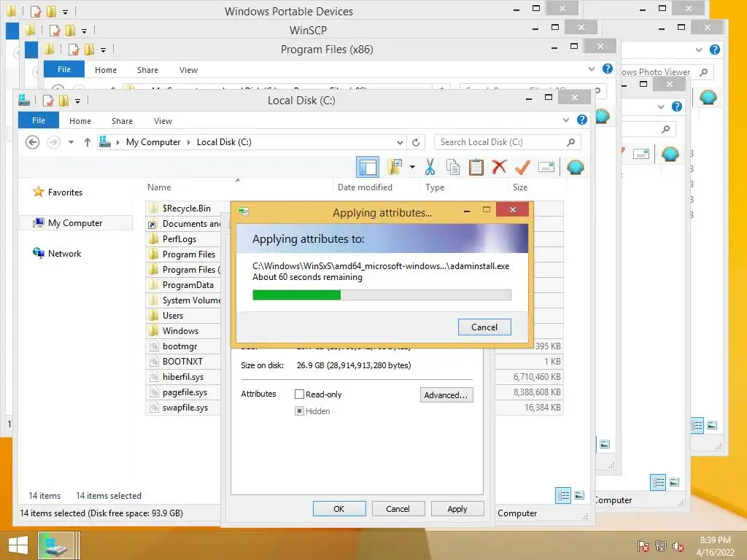
Task: Open the blue shell icon in Local Disk toolbar
Action: [x=575, y=167]
